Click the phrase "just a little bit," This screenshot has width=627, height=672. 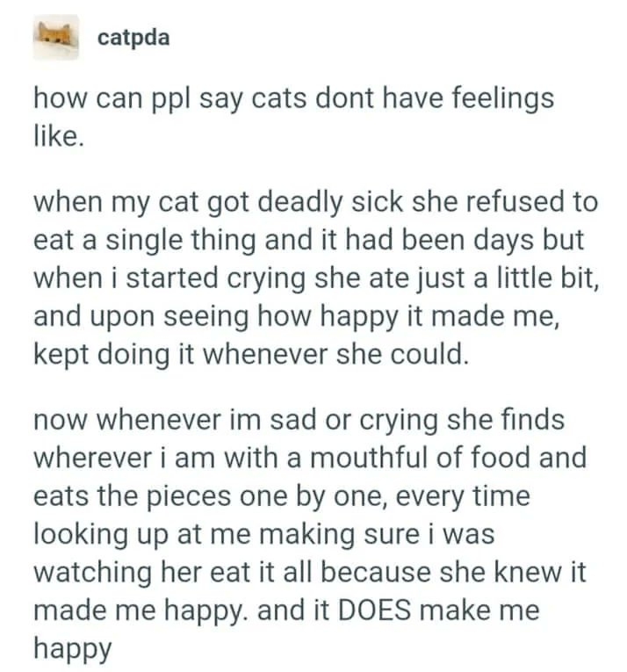point(501,277)
